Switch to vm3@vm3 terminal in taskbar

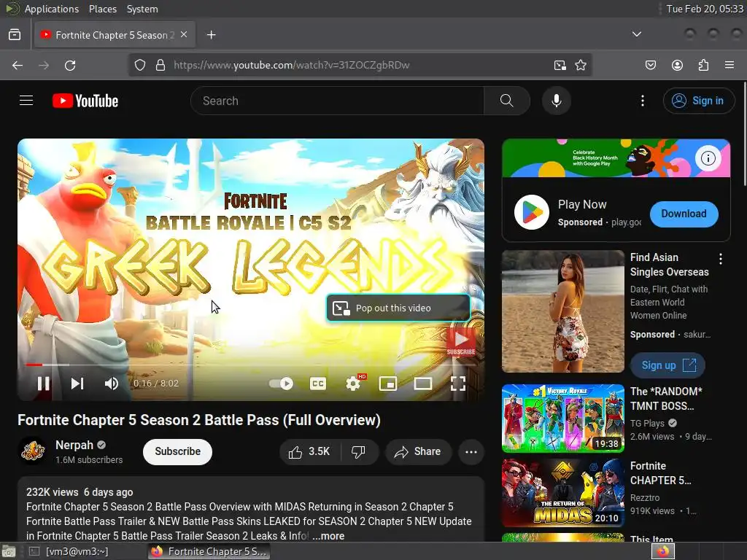pyautogui.click(x=69, y=551)
